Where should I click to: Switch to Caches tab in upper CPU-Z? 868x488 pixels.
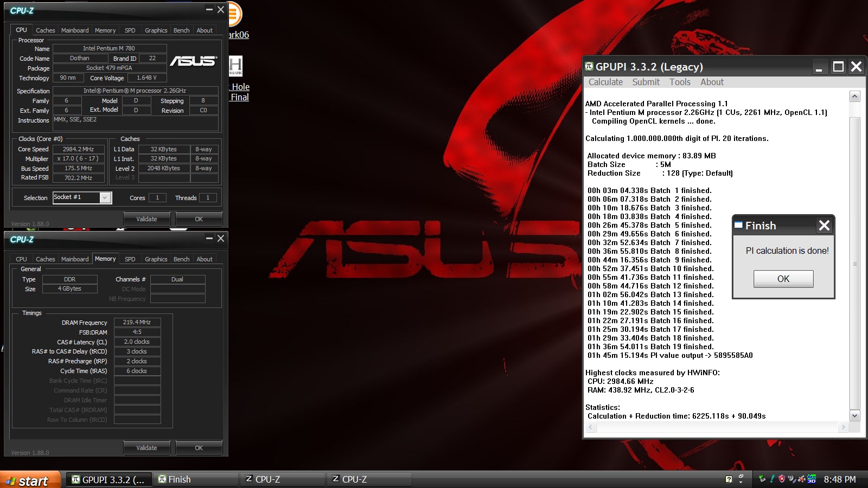[45, 30]
